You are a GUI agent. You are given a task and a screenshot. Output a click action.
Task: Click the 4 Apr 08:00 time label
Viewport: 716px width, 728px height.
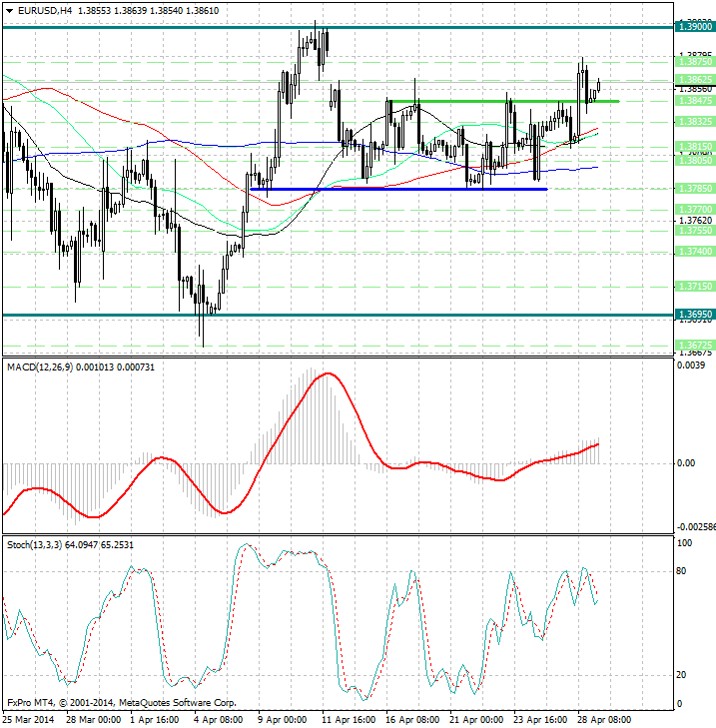(219, 720)
